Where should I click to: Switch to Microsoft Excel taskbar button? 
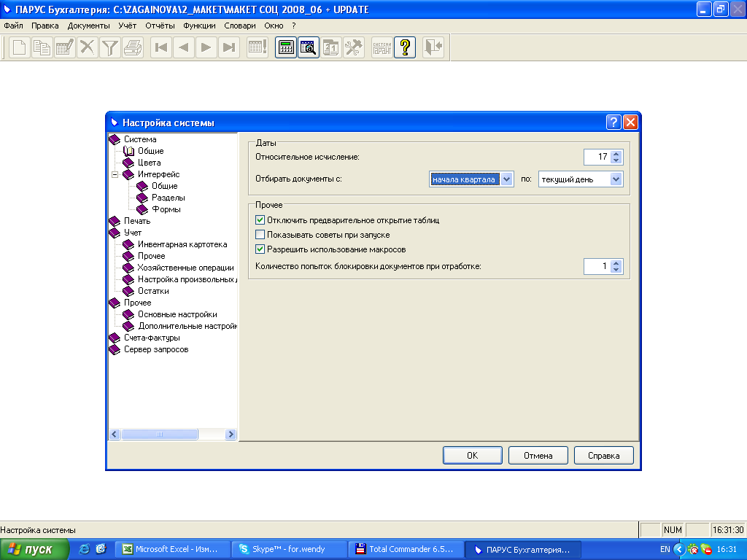click(174, 550)
